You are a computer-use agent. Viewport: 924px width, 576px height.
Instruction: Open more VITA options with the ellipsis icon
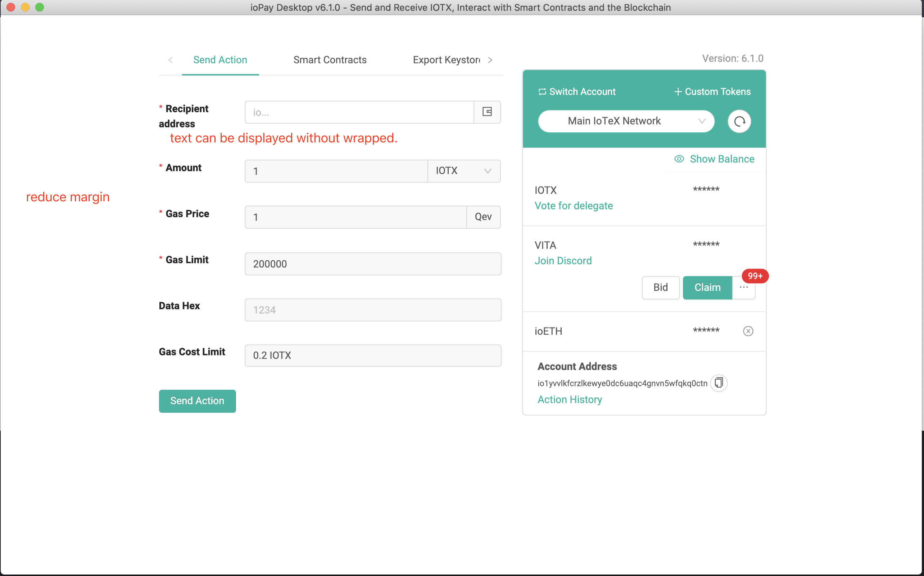coord(744,288)
